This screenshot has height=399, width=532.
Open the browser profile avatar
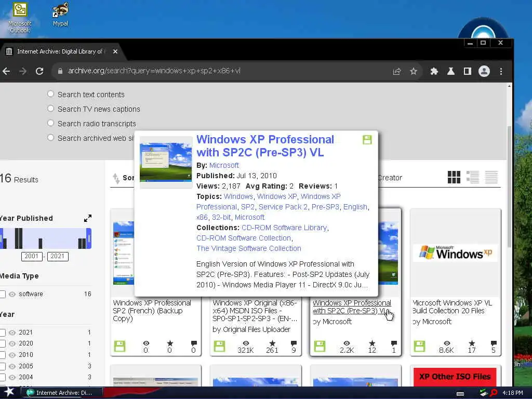[484, 71]
